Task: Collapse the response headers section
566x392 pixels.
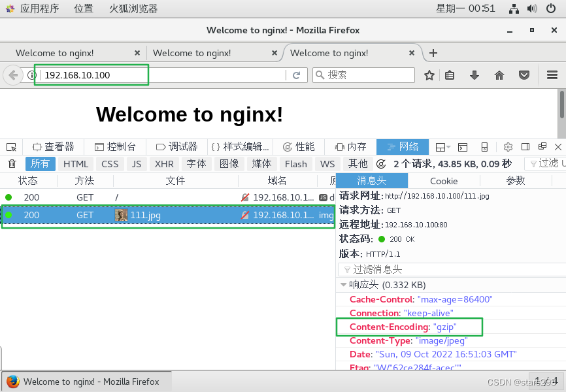Action: click(x=343, y=285)
